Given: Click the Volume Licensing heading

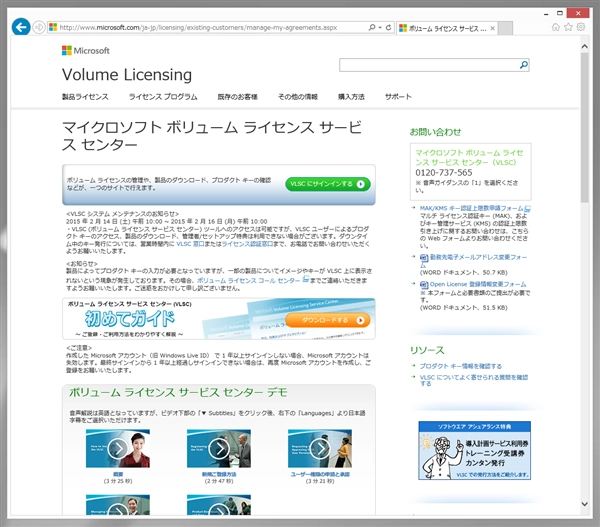Looking at the screenshot, I should click(127, 75).
